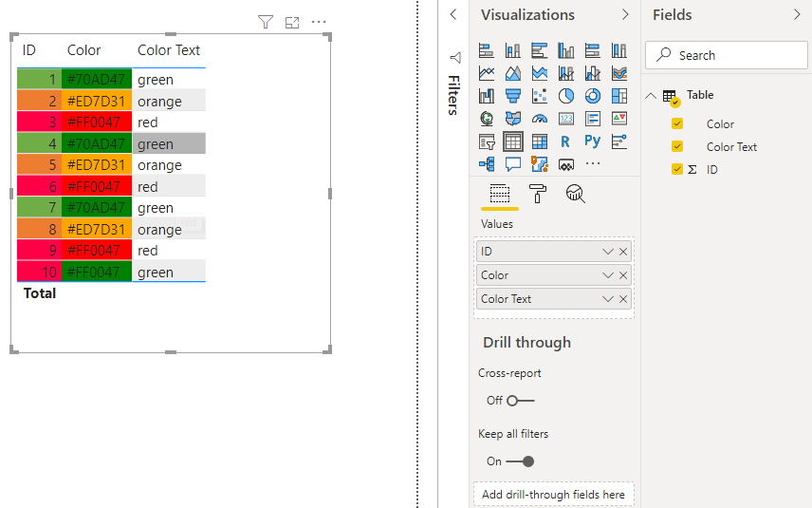
Task: Uncheck the ID field checkbox
Action: click(677, 169)
